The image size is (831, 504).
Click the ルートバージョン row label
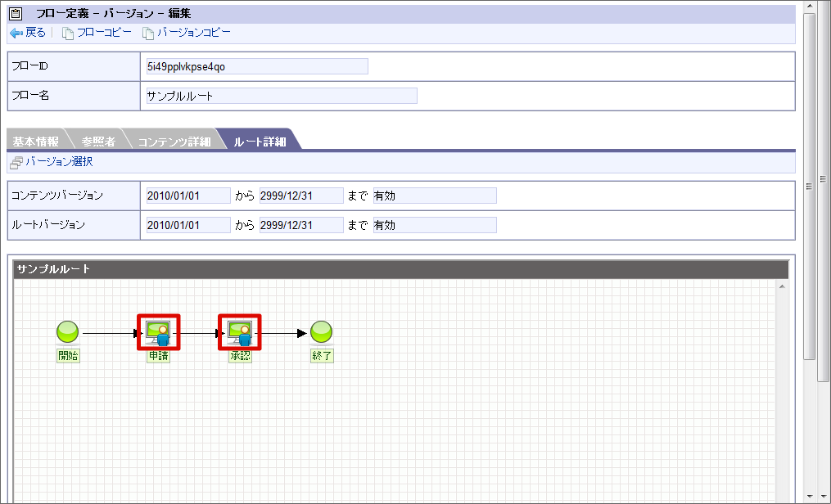[x=48, y=224]
